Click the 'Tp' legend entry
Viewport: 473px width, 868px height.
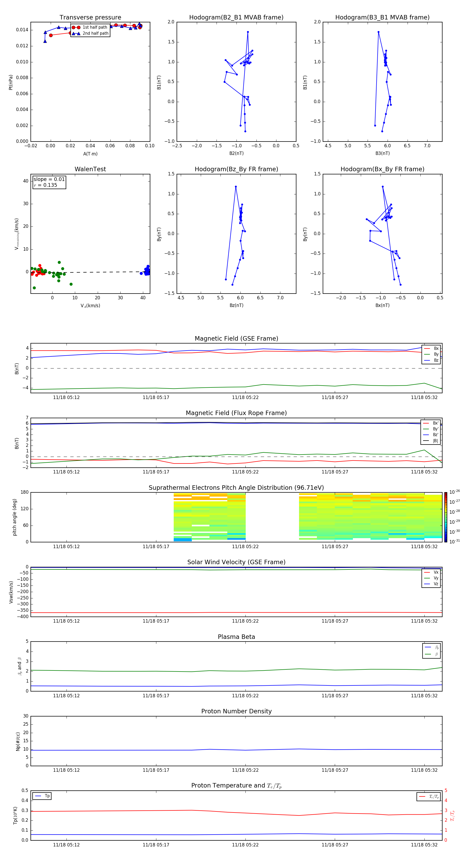pos(42,796)
